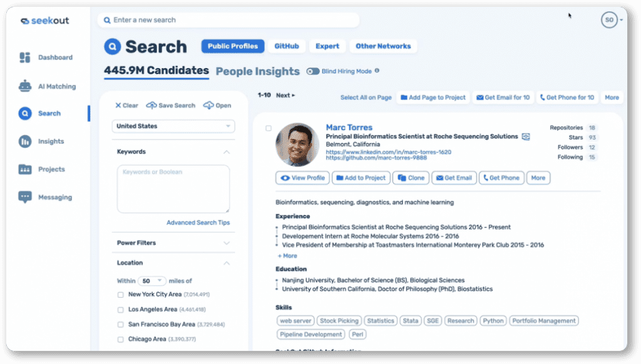
Task: Switch to the Expert tab
Action: tap(327, 46)
